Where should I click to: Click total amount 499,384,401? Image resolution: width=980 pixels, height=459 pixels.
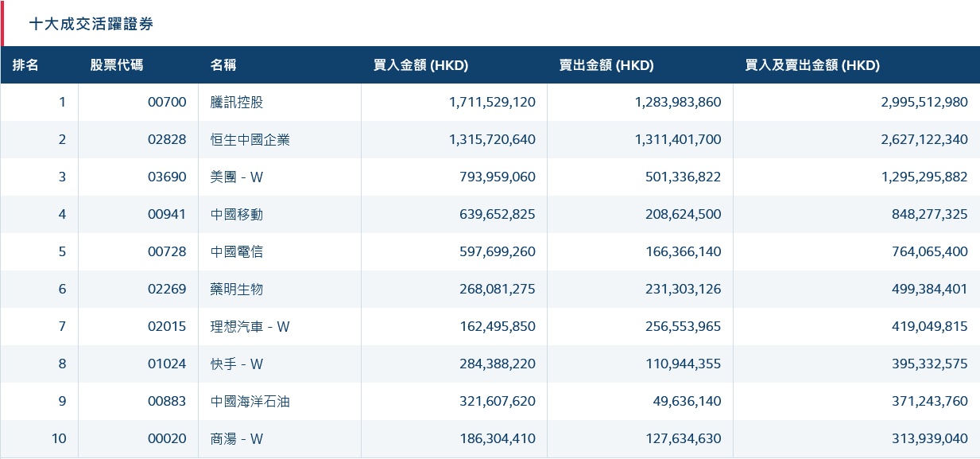point(930,289)
